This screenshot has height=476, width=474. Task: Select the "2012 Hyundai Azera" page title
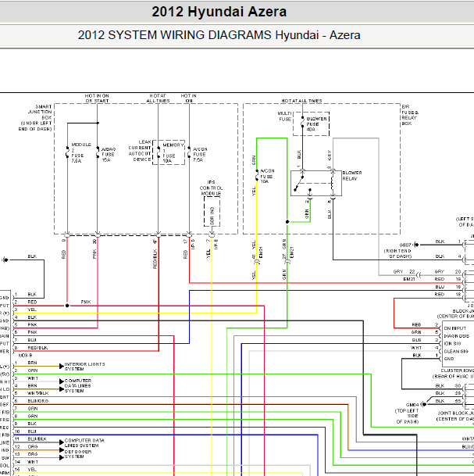[x=219, y=12]
